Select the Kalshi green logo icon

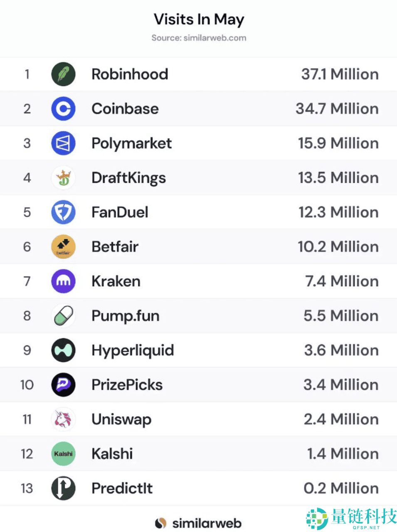tap(63, 454)
